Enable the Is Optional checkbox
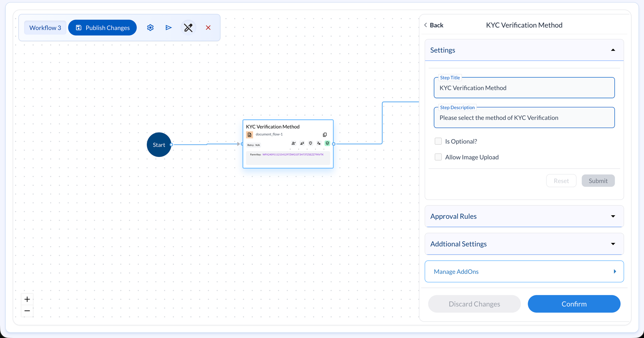Image resolution: width=644 pixels, height=338 pixels. click(438, 141)
